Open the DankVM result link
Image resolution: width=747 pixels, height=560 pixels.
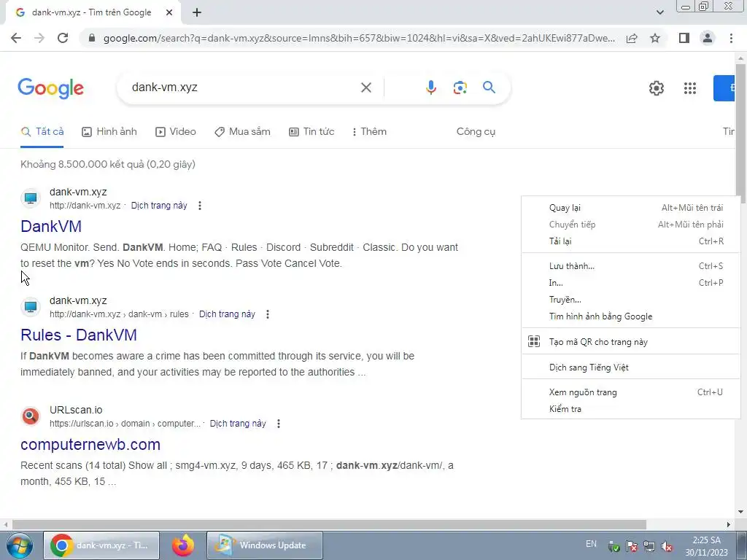pyautogui.click(x=51, y=226)
